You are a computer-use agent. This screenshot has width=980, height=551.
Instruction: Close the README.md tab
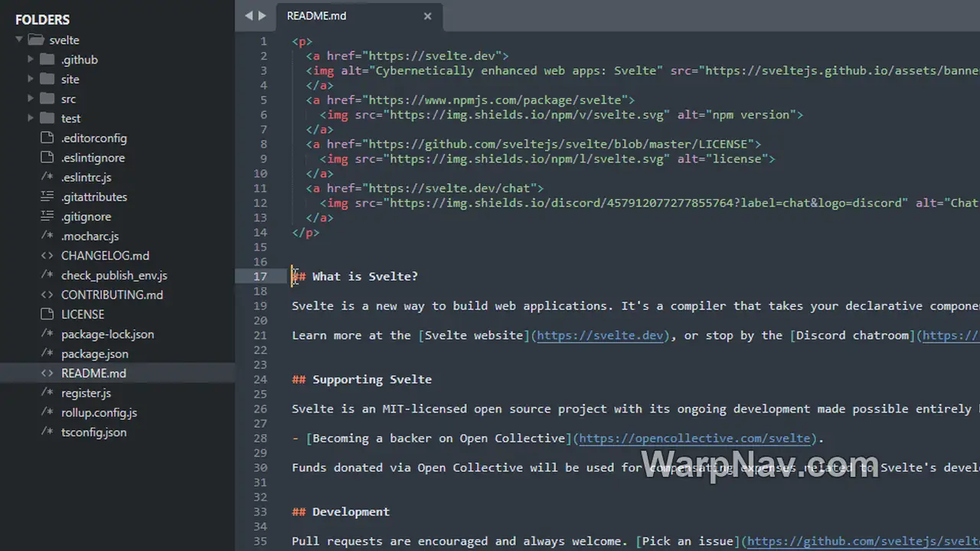[427, 16]
